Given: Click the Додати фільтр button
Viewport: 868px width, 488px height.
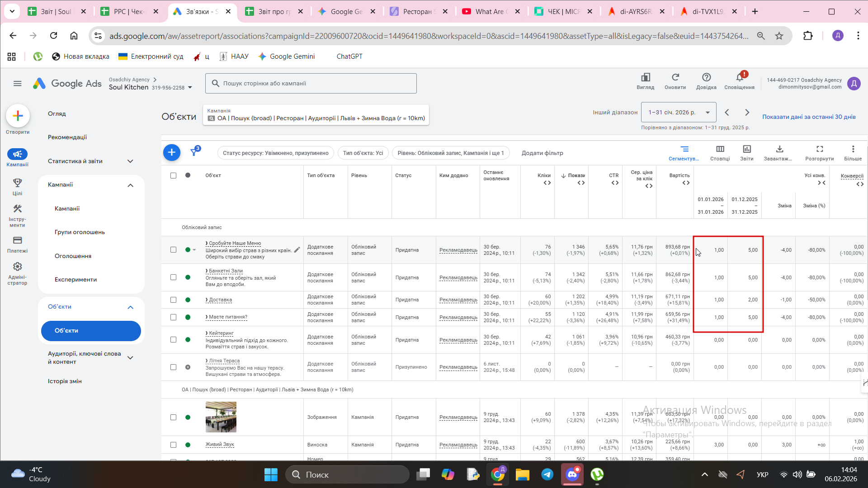Looking at the screenshot, I should (542, 153).
